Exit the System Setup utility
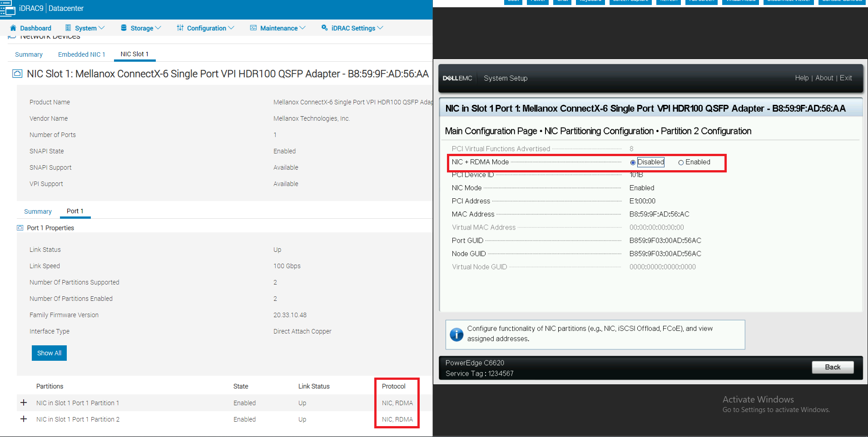The height and width of the screenshot is (437, 868). coord(846,78)
